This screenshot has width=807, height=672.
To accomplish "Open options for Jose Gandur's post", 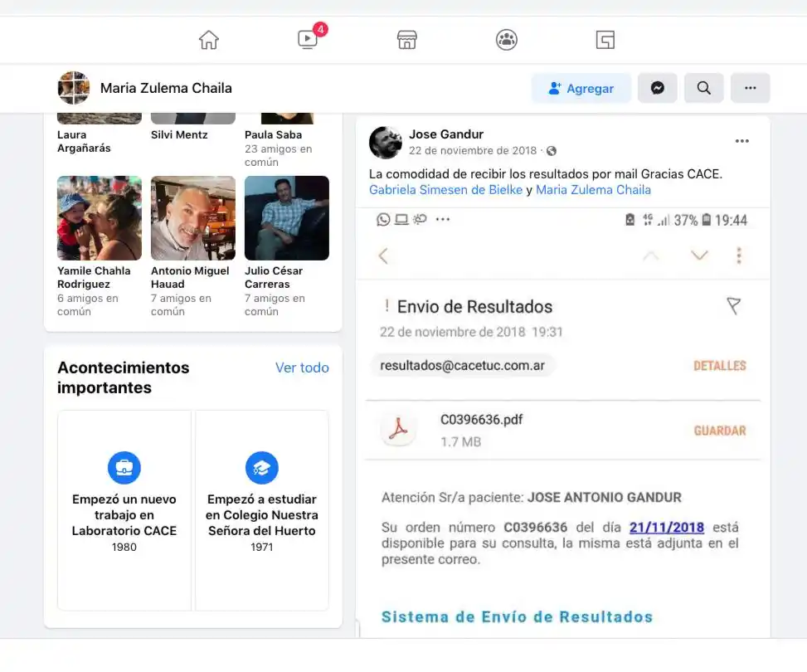I will (x=741, y=140).
